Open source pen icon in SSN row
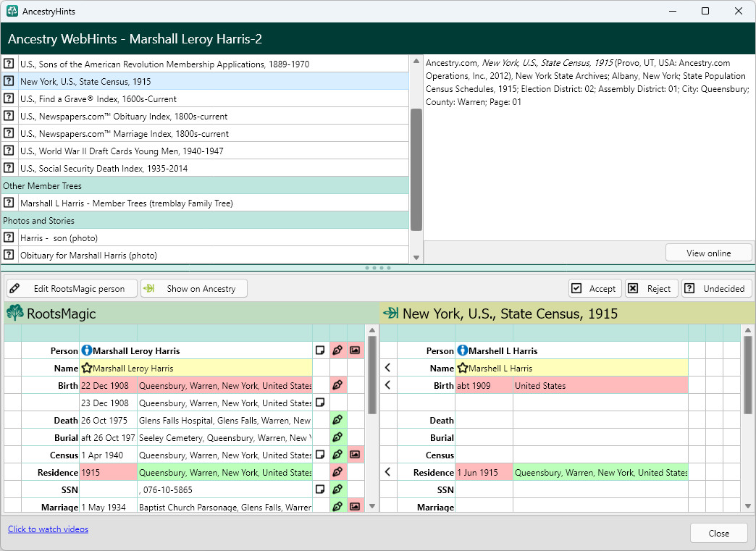The width and height of the screenshot is (756, 551). (x=337, y=489)
